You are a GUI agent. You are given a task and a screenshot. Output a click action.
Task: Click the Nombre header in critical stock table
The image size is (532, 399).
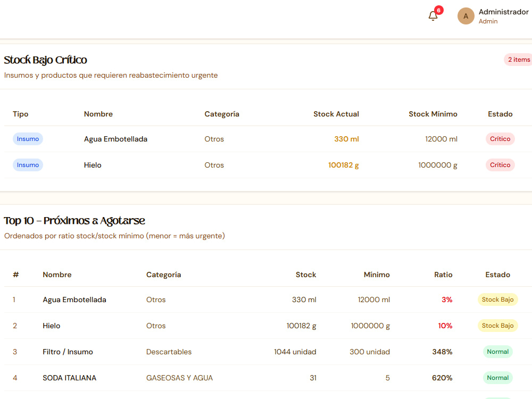coord(98,114)
